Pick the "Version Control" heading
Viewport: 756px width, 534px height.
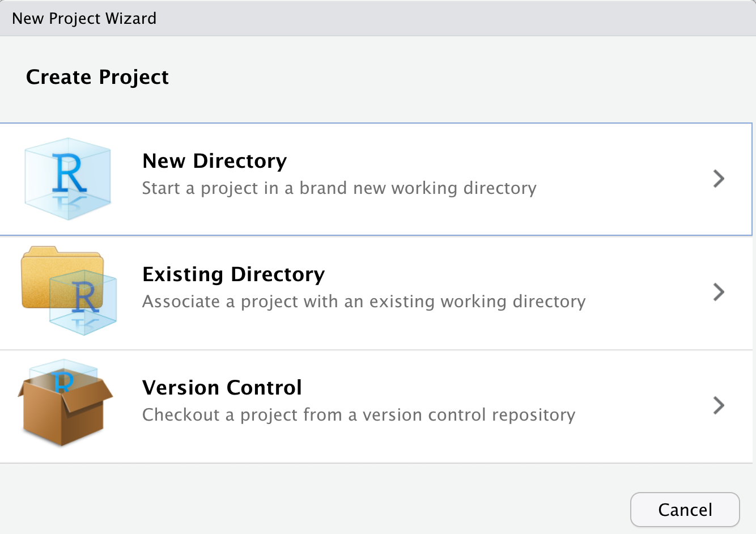pyautogui.click(x=222, y=388)
